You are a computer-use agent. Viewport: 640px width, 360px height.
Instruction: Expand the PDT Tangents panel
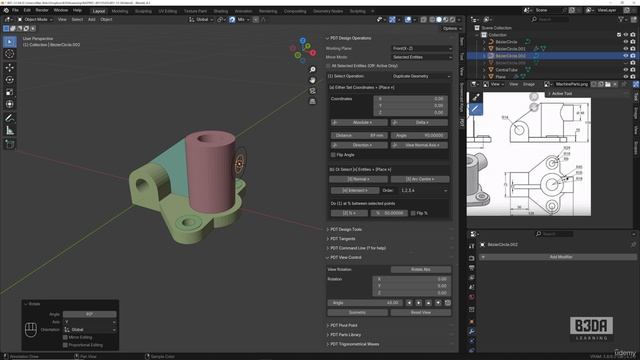click(x=342, y=239)
